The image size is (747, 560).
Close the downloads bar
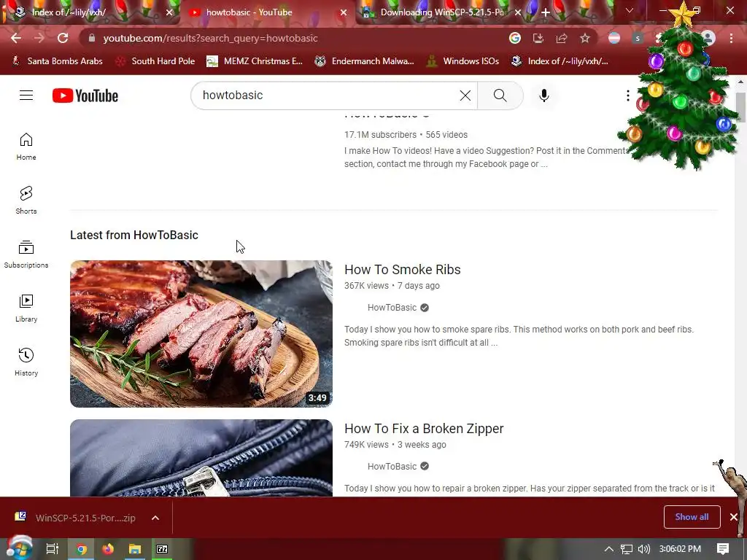tap(734, 517)
